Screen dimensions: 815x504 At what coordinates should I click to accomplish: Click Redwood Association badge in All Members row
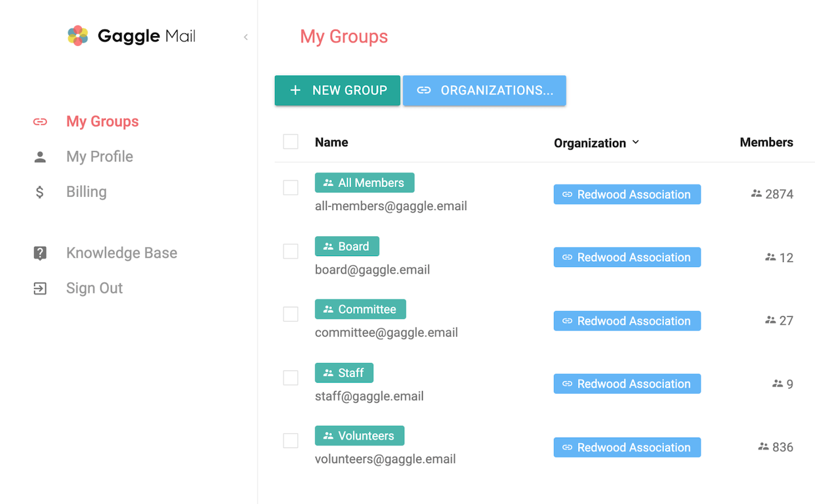pyautogui.click(x=627, y=195)
